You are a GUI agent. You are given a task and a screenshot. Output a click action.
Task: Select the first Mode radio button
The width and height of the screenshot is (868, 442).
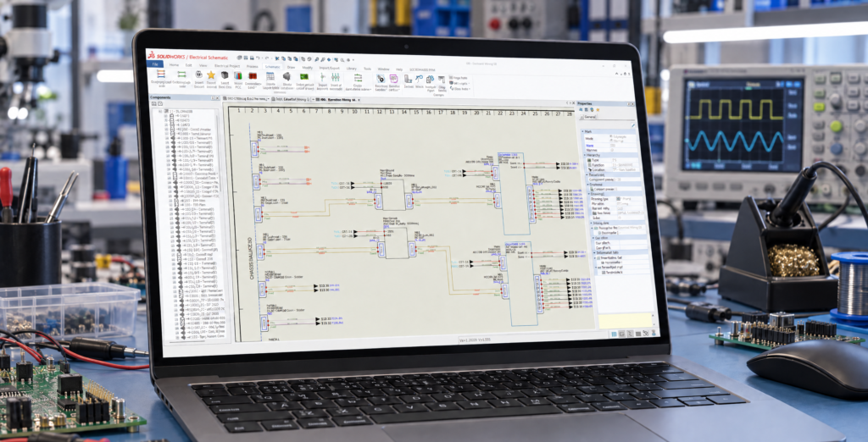[x=611, y=136]
